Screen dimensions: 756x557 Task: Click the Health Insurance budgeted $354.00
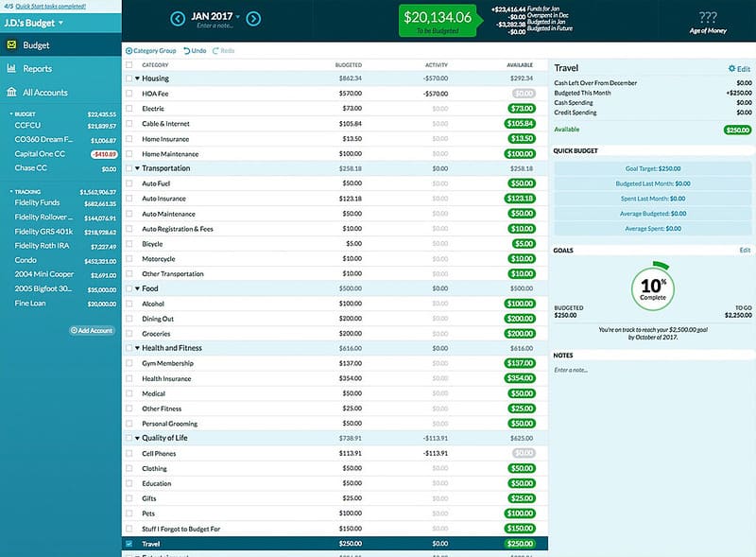(350, 378)
